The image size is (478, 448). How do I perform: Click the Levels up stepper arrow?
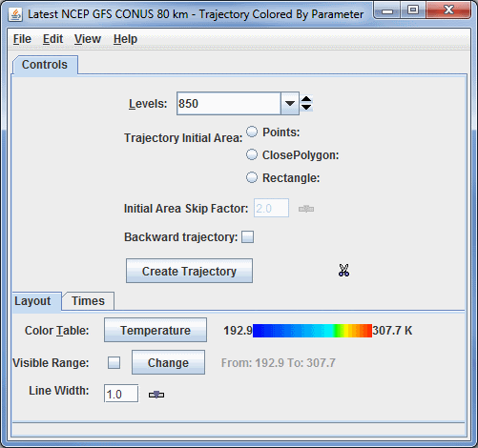306,99
